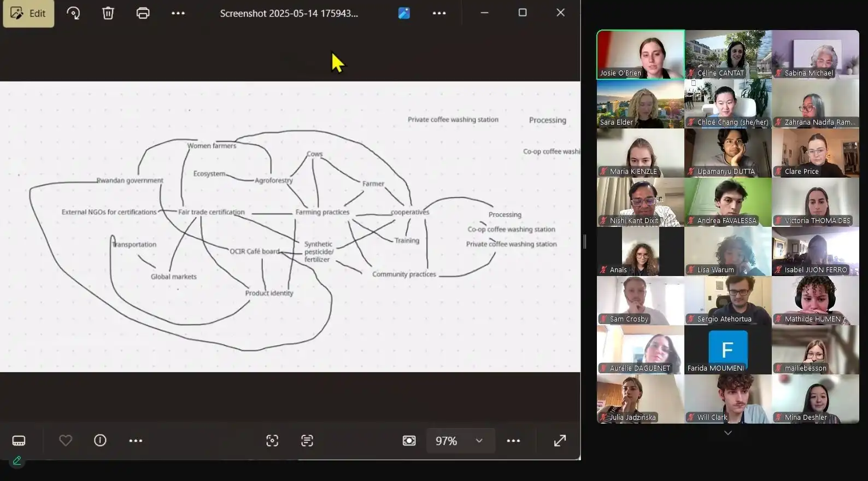The height and width of the screenshot is (481, 868).
Task: Expand the gallery using the down chevron
Action: tap(728, 432)
